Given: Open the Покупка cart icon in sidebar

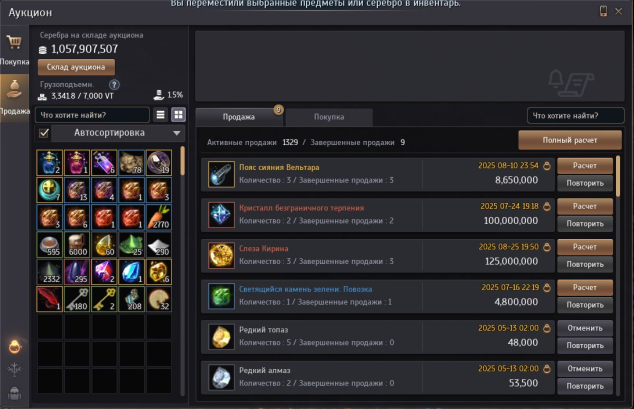Looking at the screenshot, I should [14, 42].
